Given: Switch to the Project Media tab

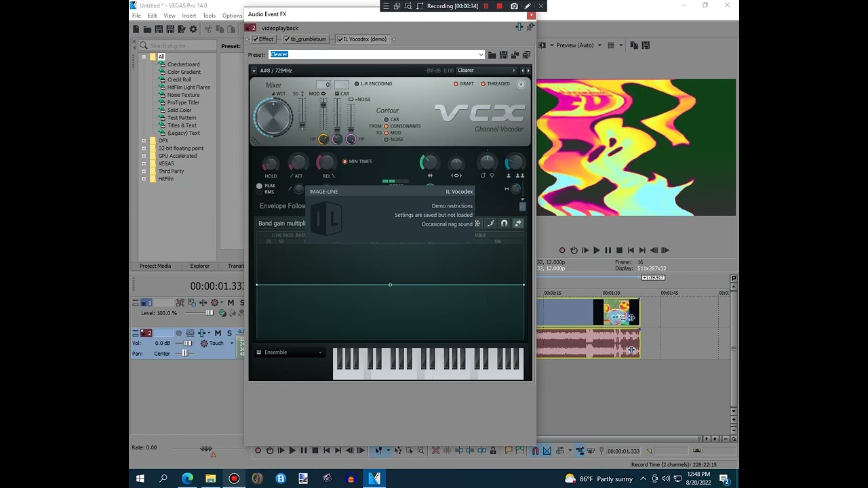Looking at the screenshot, I should [155, 266].
